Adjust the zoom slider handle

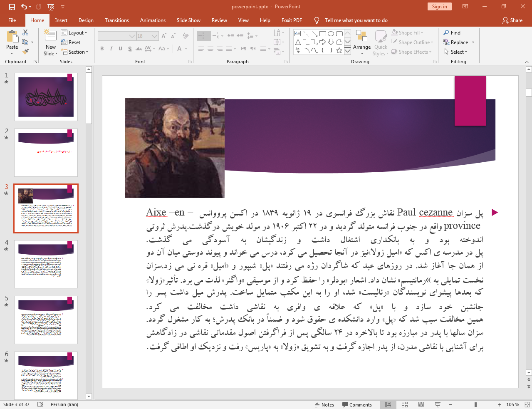pyautogui.click(x=475, y=404)
